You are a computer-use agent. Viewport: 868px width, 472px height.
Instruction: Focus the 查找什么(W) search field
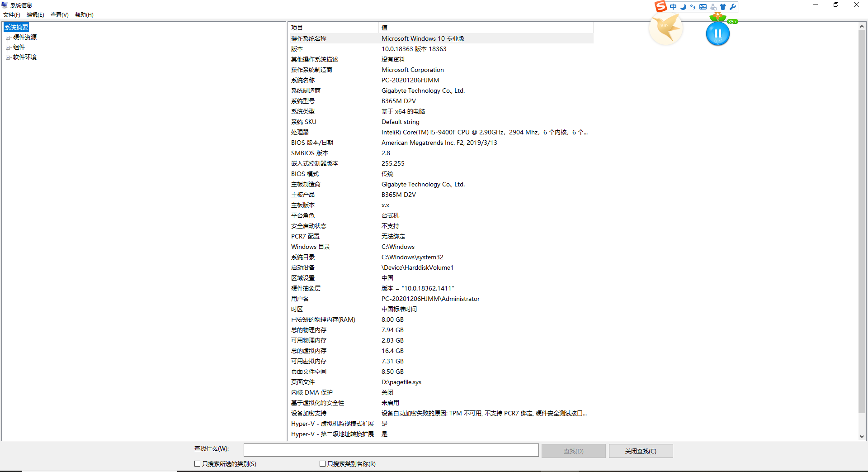[x=391, y=450]
